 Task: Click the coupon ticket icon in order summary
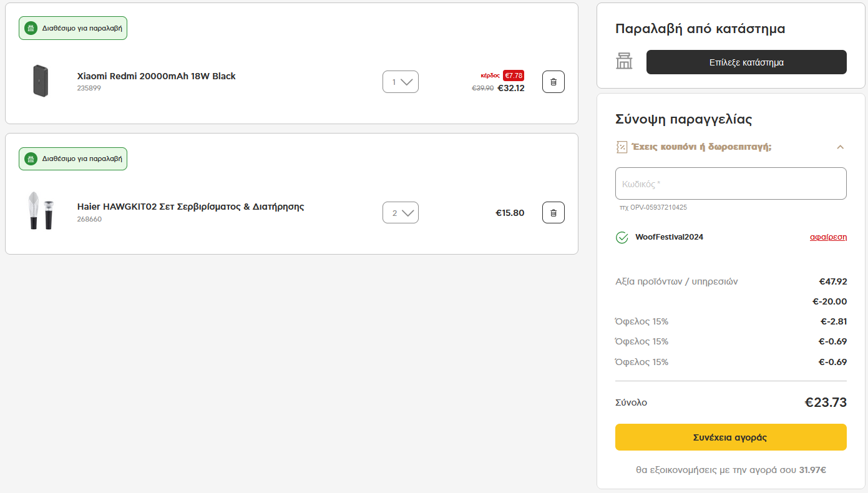622,147
